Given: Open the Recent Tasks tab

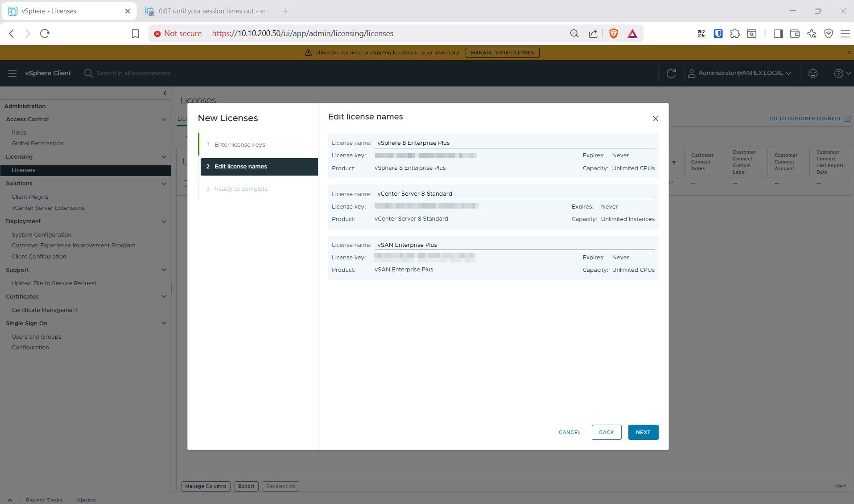Looking at the screenshot, I should [44, 500].
